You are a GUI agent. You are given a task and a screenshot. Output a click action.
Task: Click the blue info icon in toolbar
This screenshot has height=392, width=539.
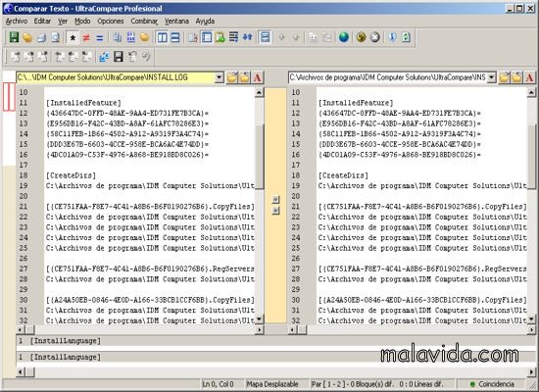[392, 37]
